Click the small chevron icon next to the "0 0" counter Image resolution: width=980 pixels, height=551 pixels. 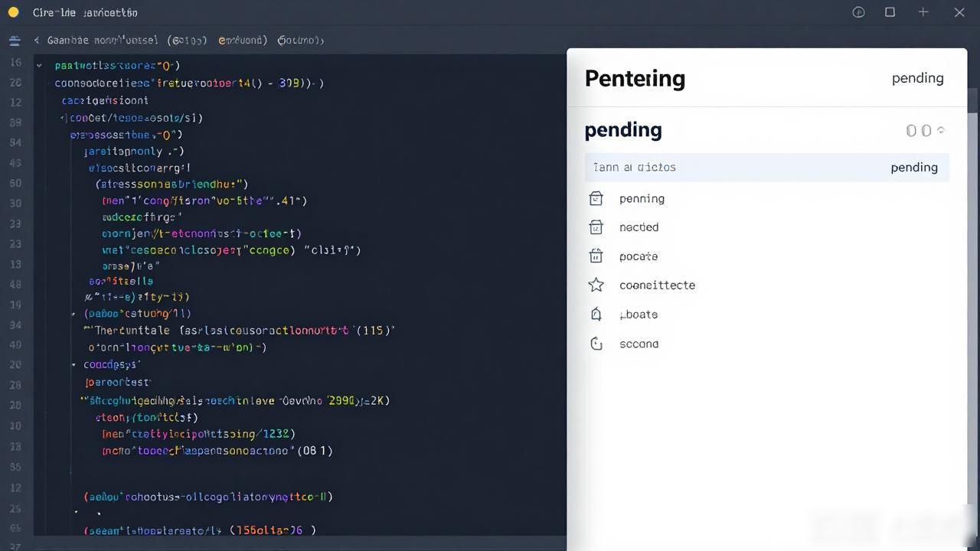tap(941, 131)
